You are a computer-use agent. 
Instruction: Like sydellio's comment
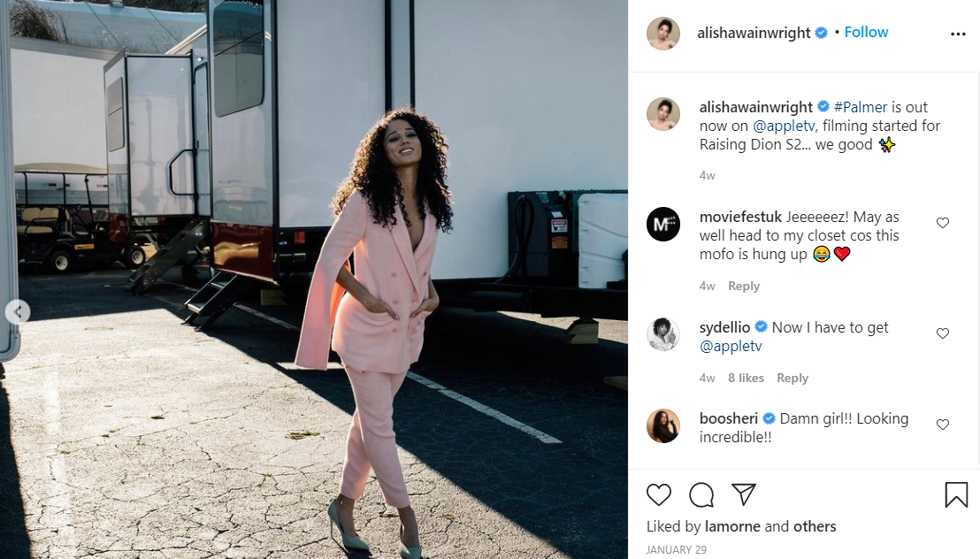(943, 333)
